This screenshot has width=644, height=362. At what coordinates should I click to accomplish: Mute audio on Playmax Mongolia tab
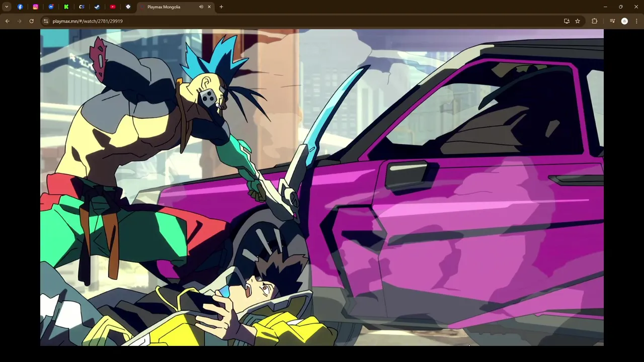[201, 7]
